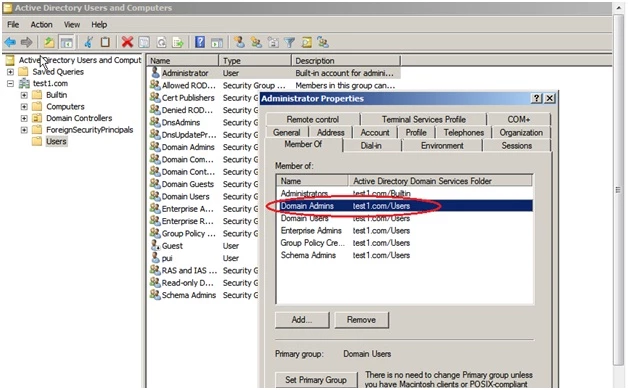Switch to the Address tab
This screenshot has height=390, width=628.
point(330,133)
